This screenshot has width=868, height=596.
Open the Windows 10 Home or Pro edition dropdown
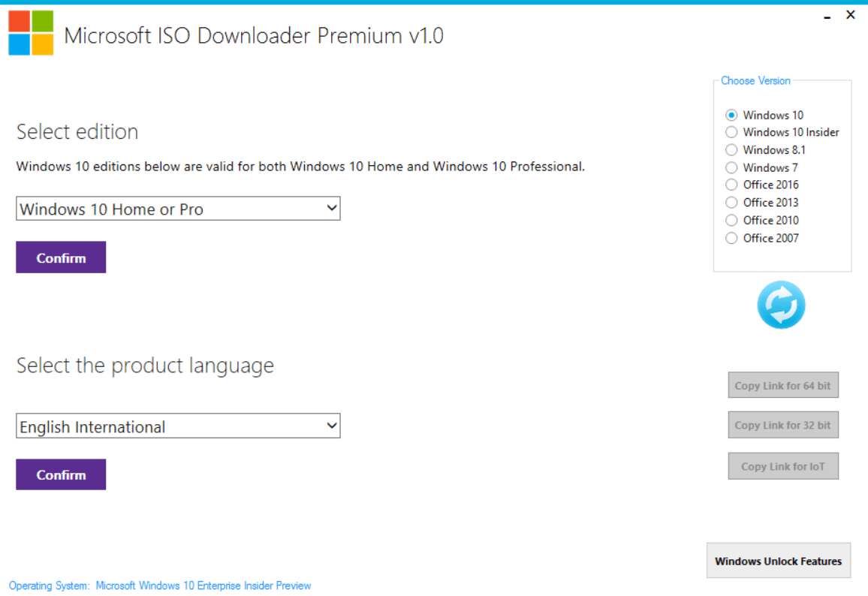coord(178,209)
